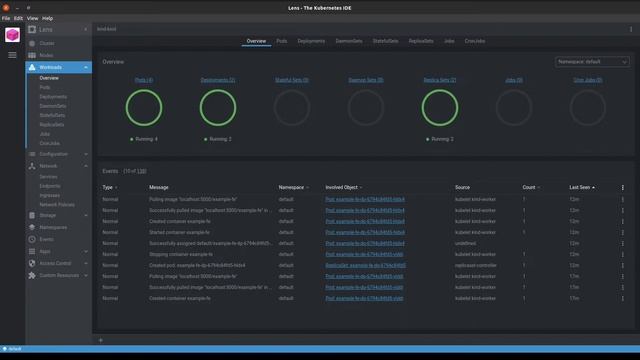Viewport: 640px width, 360px height.
Task: Click the Pods (4) overview link
Action: (x=144, y=80)
